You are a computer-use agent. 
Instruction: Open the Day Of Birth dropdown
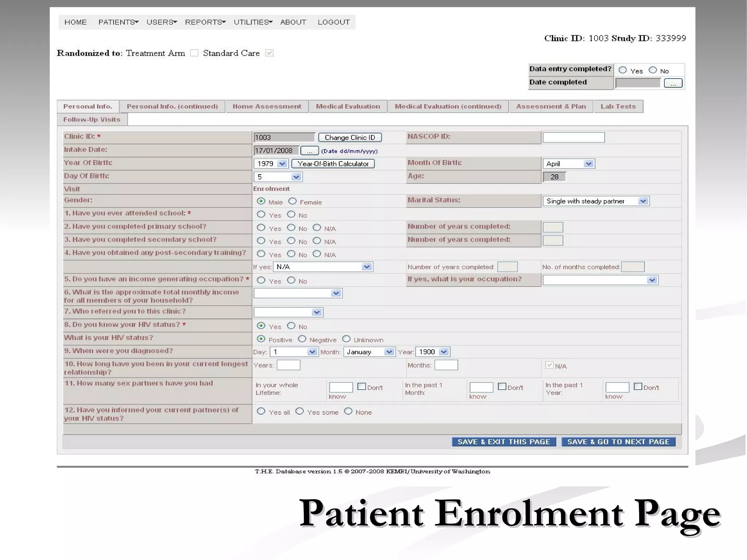coord(278,177)
